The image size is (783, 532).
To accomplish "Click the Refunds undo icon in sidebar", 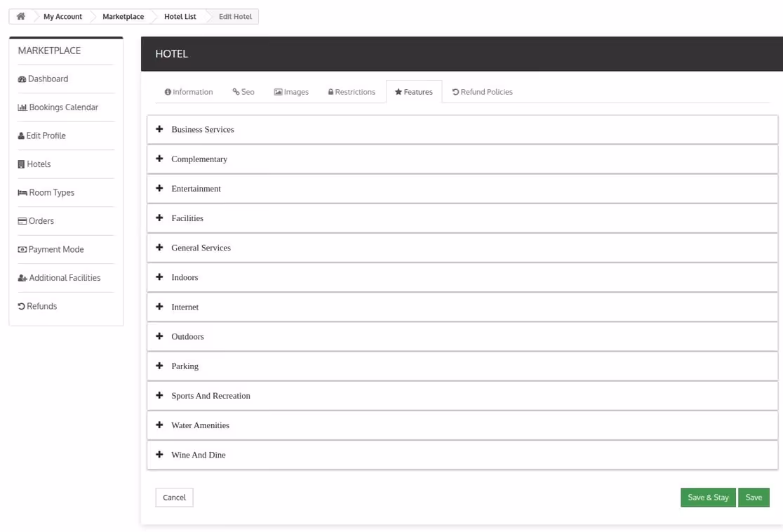I will point(22,306).
